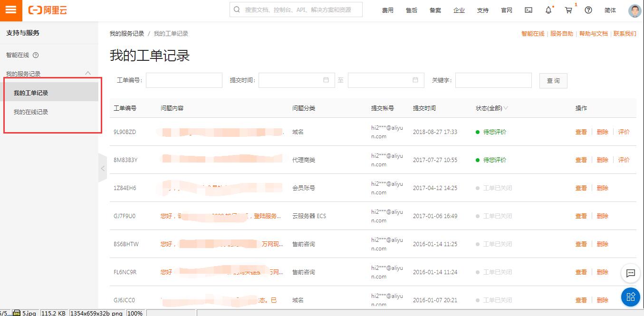644x316 pixels.
Task: Open the chat message floating button
Action: click(631, 273)
